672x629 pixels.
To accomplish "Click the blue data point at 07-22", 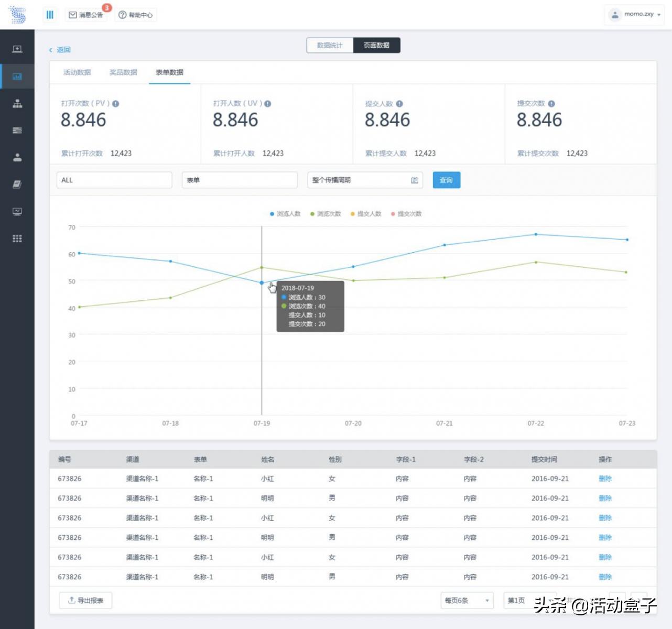I will (536, 234).
